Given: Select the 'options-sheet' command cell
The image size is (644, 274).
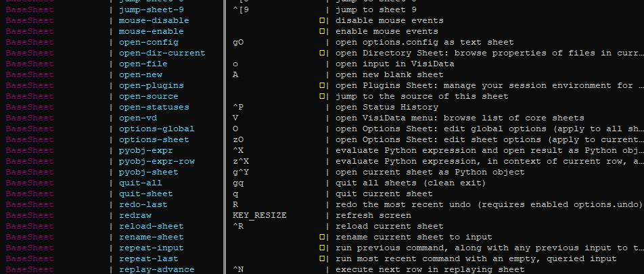Looking at the screenshot, I should (x=154, y=139).
